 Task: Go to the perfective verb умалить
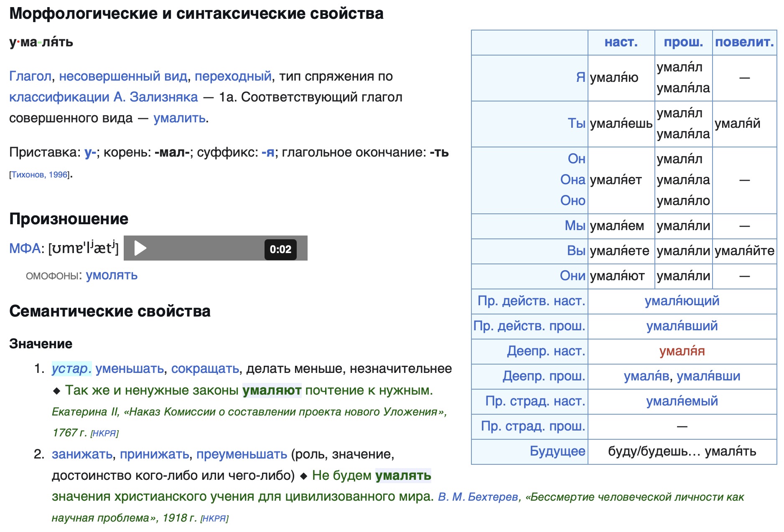click(x=179, y=119)
